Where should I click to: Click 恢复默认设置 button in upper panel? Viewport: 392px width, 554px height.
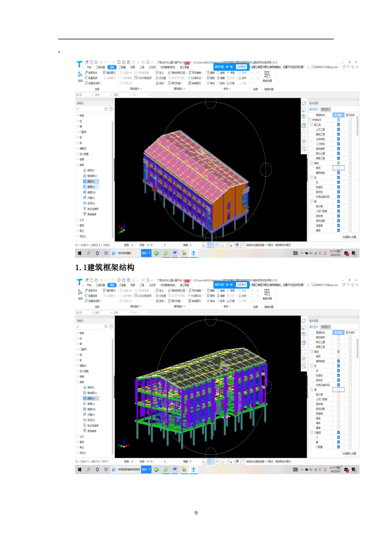tap(349, 237)
